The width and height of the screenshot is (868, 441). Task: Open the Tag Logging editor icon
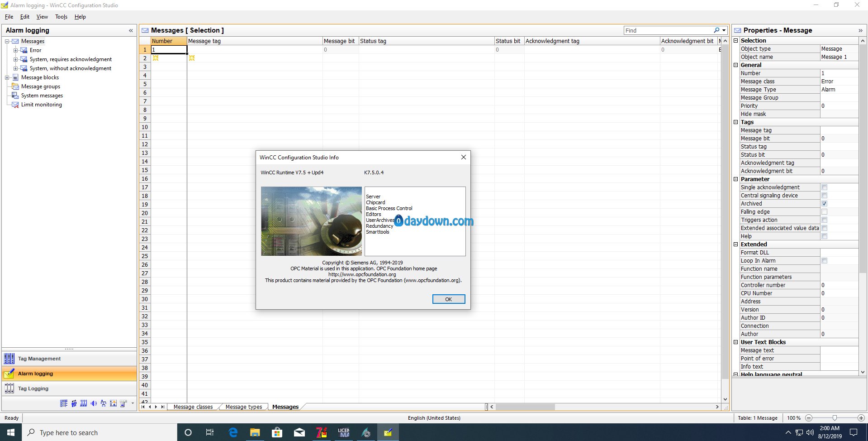(x=9, y=388)
